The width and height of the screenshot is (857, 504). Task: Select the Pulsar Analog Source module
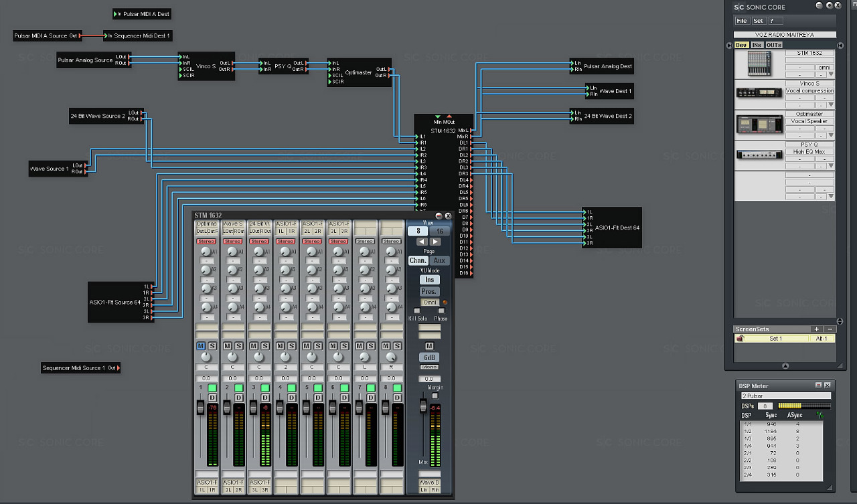click(93, 60)
